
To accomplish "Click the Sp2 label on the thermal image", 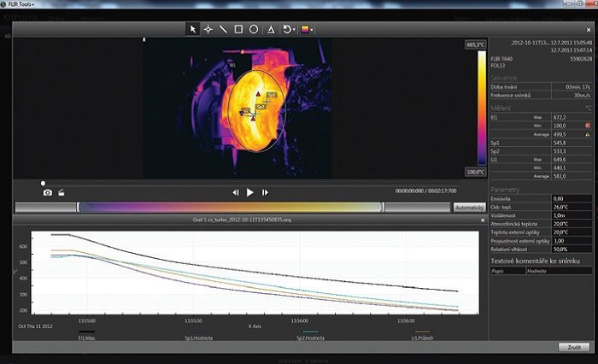I will [x=261, y=107].
